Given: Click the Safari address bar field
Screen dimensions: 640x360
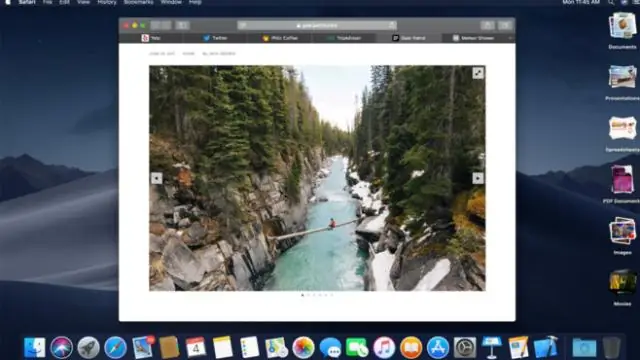Looking at the screenshot, I should [317, 25].
